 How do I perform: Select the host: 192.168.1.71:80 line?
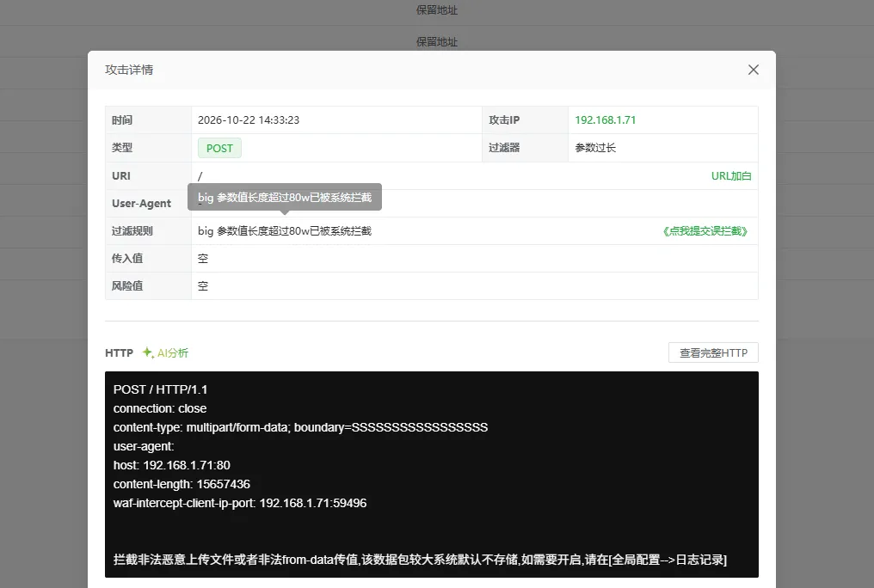(x=172, y=465)
